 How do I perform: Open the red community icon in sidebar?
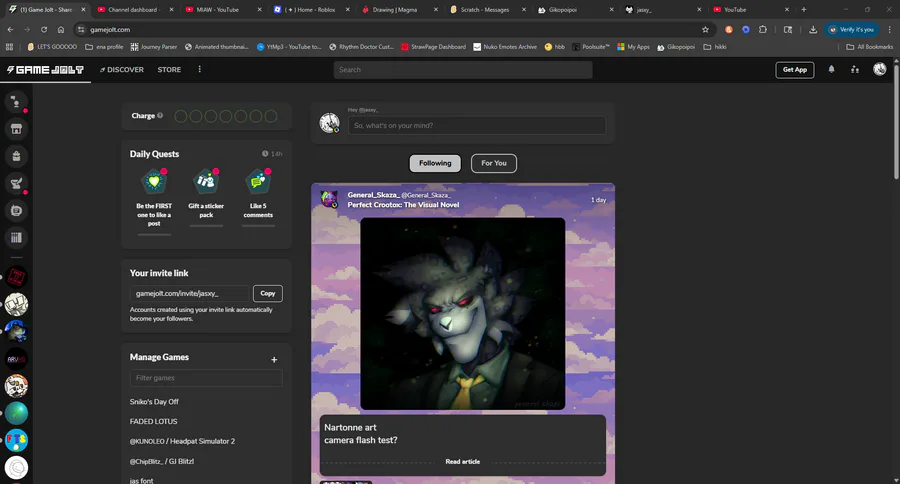(16, 277)
